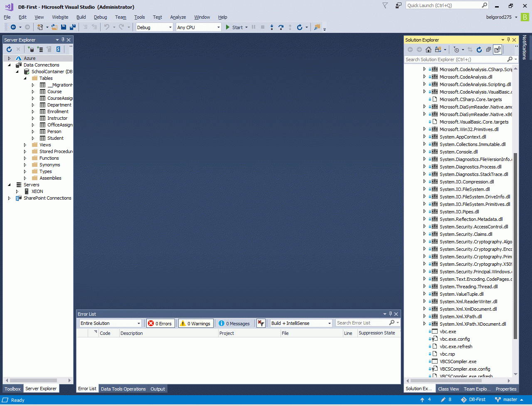This screenshot has height=406, width=532.
Task: Collapse the Tables folder in Server Explorer
Action: point(25,78)
